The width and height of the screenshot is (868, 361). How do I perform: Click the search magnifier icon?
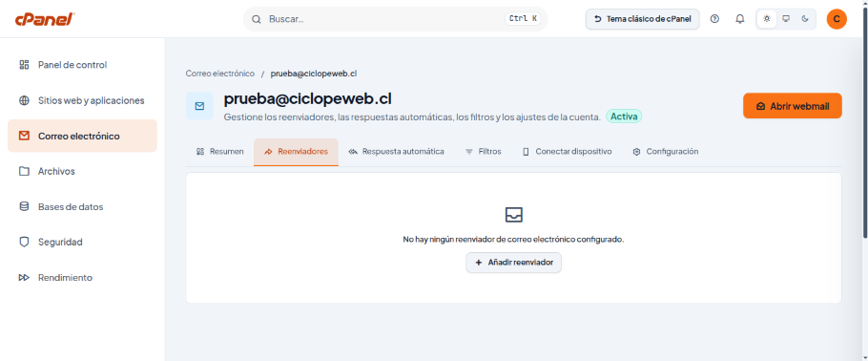257,19
